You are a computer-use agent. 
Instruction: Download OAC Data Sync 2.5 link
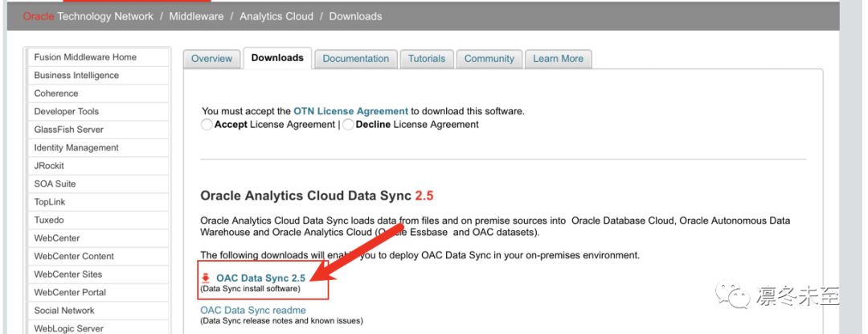(260, 278)
